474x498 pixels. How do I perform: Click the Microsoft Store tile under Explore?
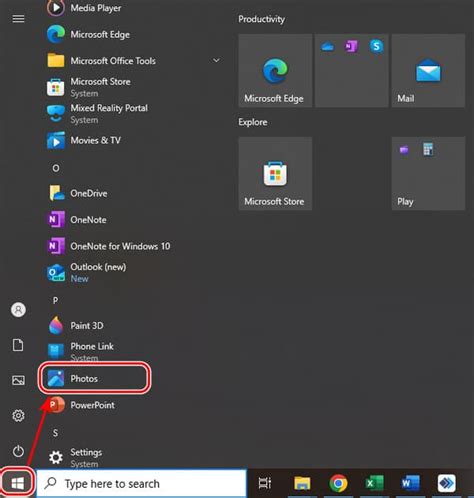(x=275, y=173)
